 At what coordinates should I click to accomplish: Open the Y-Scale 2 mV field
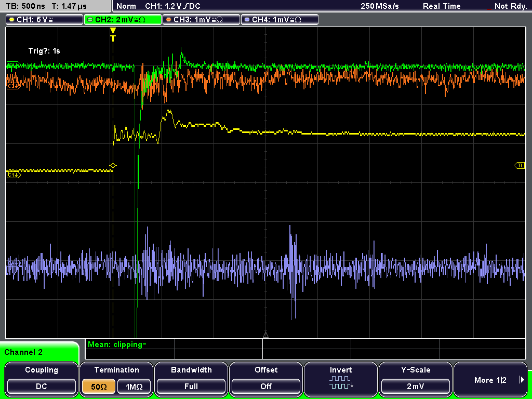tap(415, 387)
